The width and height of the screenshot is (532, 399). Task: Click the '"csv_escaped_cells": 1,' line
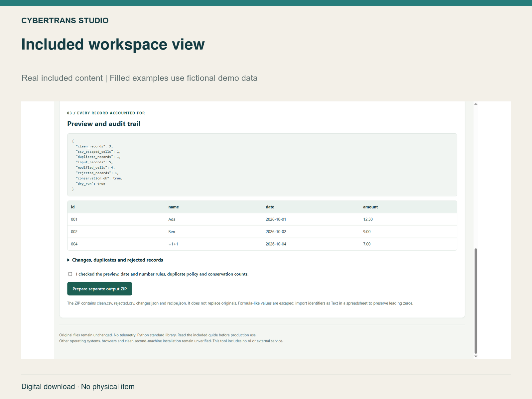98,152
